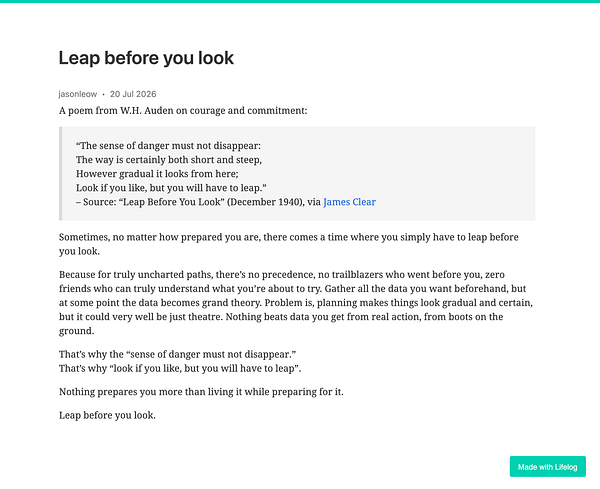Click the line 'However gradual it looks from here'
This screenshot has height=489, width=600.
coord(157,174)
